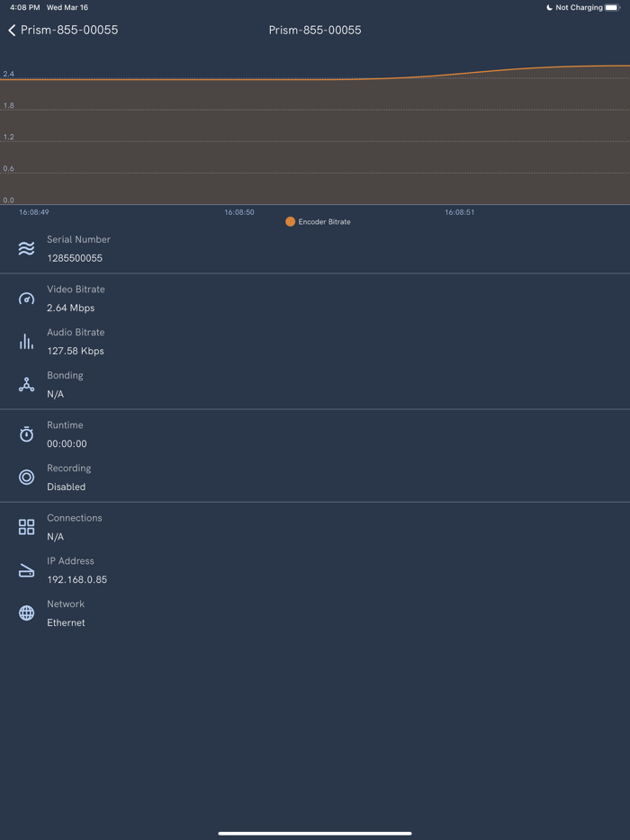Tap the Video Bitrate gauge icon

coord(26,299)
